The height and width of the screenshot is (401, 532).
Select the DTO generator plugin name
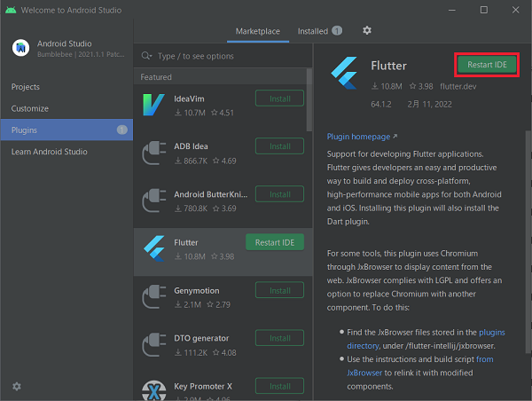[201, 339]
